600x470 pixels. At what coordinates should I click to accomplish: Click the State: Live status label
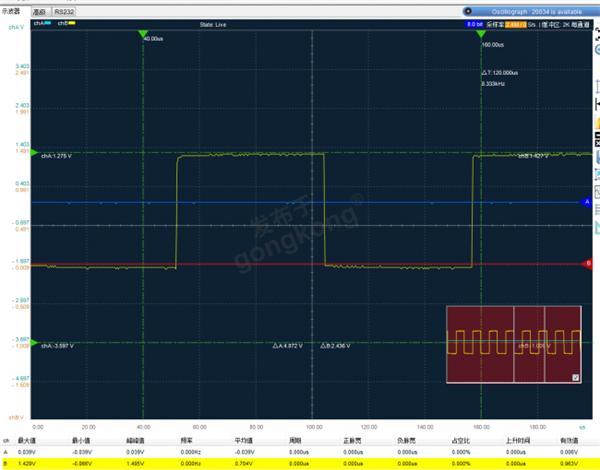pos(213,24)
